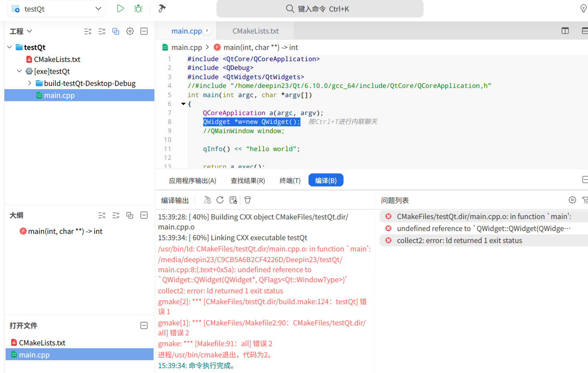Run the testQt project with the play icon

click(x=120, y=8)
